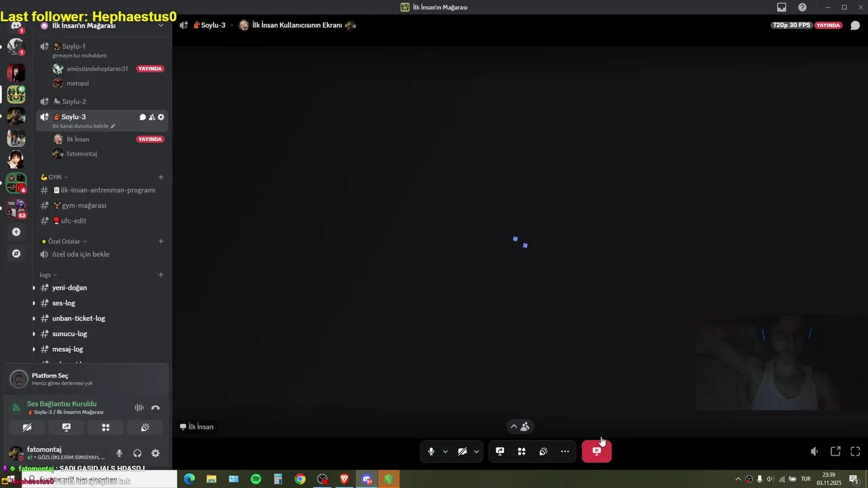
Task: Open chat bubble icon at top right
Action: point(855,25)
